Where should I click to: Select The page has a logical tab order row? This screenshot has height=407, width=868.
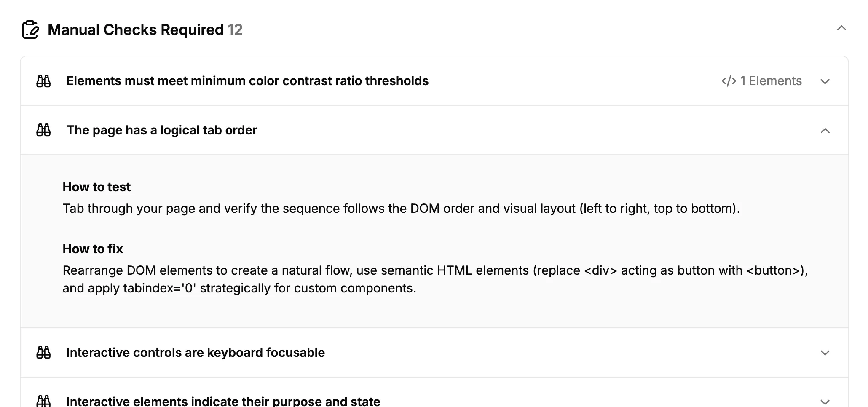pyautogui.click(x=162, y=130)
